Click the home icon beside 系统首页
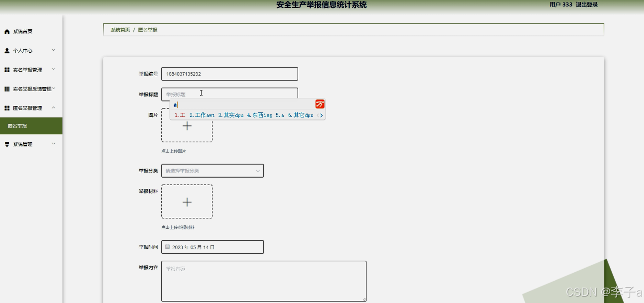Image resolution: width=644 pixels, height=303 pixels. coord(6,31)
